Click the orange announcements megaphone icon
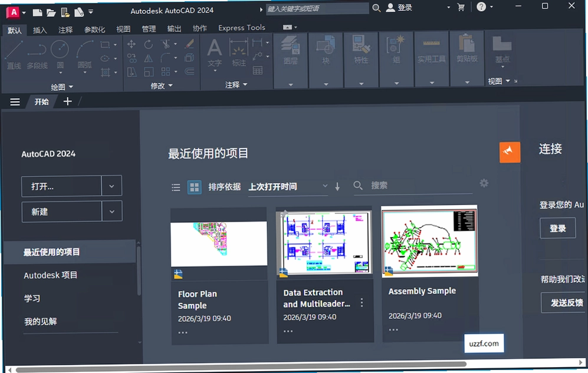Image resolution: width=588 pixels, height=373 pixels. click(x=510, y=152)
